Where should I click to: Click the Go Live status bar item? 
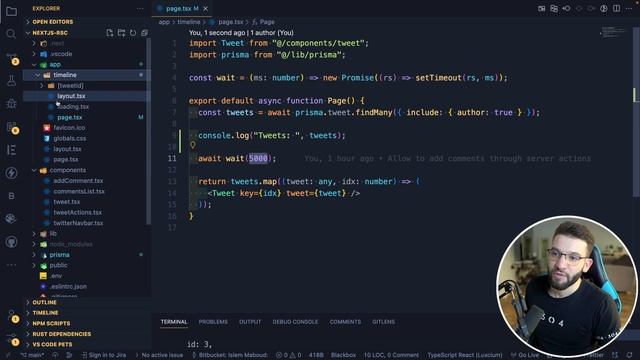tap(525, 355)
